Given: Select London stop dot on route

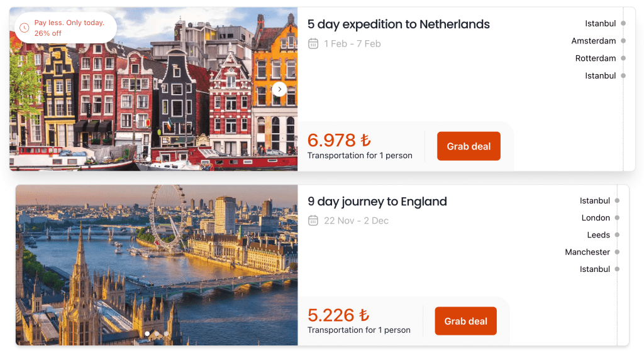Looking at the screenshot, I should tap(617, 218).
